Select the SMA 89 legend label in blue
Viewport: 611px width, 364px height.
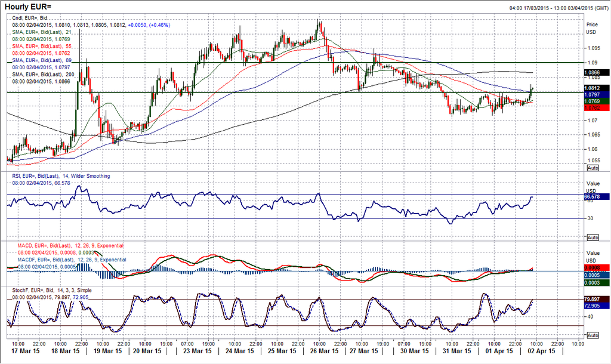click(x=42, y=60)
